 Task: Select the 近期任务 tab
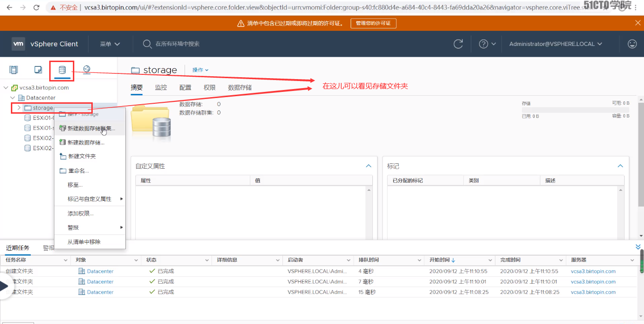18,248
